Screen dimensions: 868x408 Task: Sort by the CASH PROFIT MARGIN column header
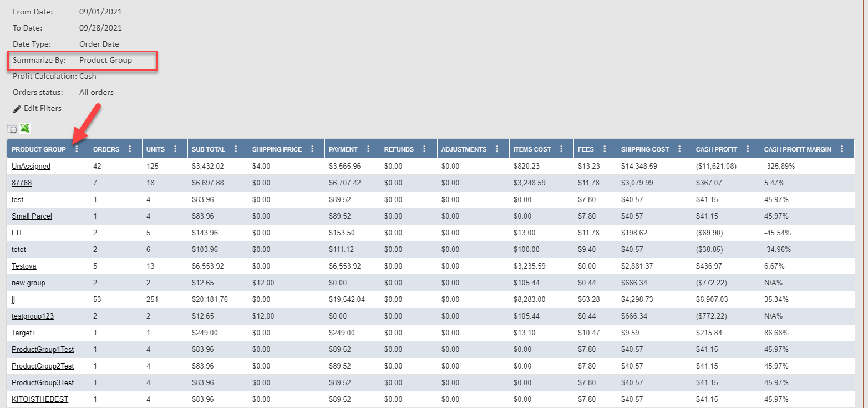[797, 148]
